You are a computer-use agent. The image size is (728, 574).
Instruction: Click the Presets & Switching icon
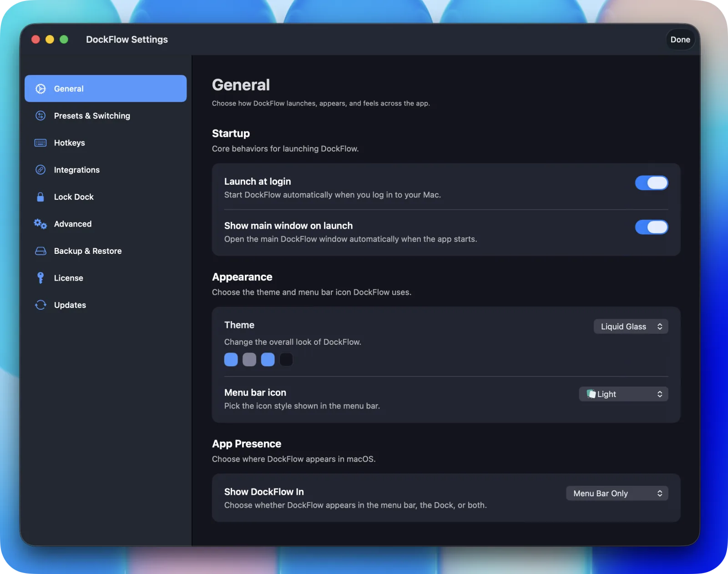pyautogui.click(x=40, y=116)
